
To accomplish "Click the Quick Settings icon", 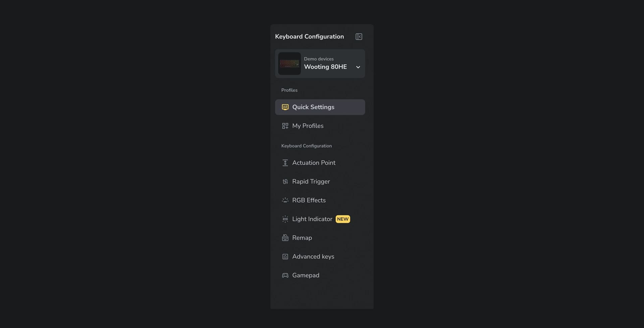I will (x=285, y=107).
